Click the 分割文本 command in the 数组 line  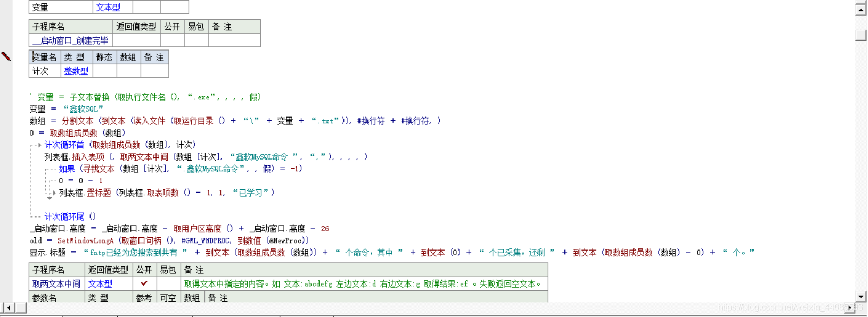[77, 121]
